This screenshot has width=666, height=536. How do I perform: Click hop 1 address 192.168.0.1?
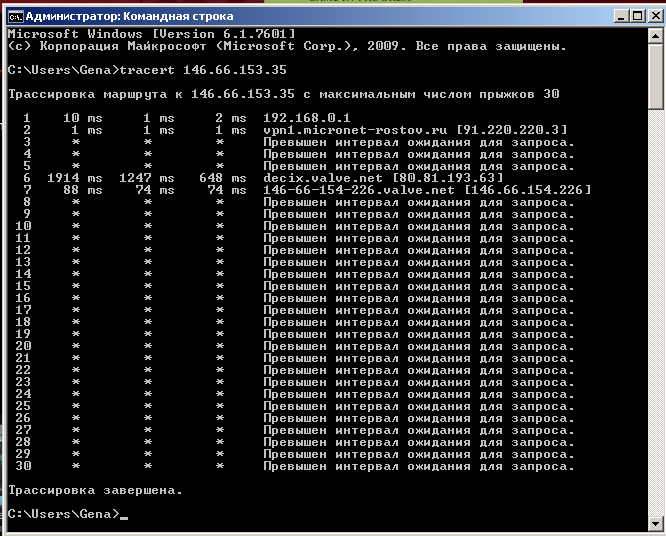[x=307, y=118]
